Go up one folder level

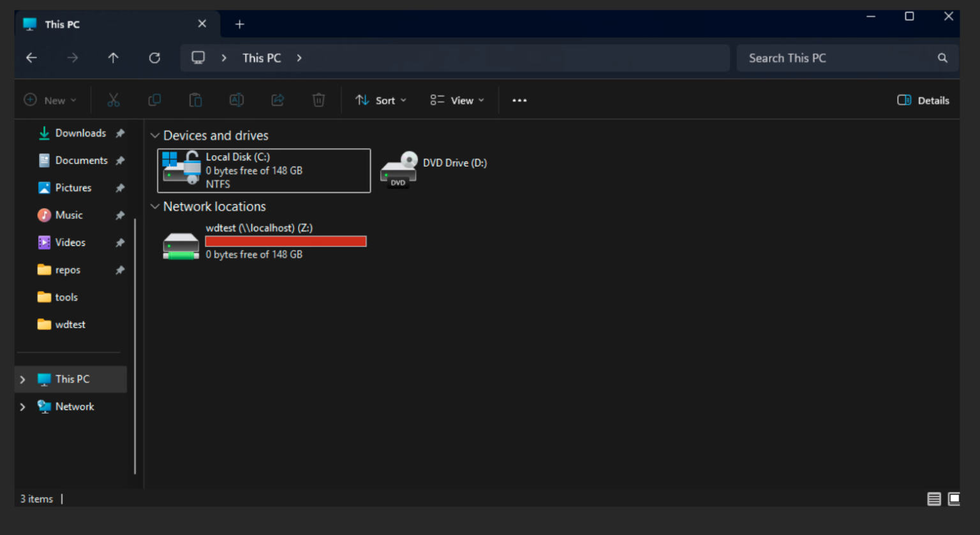click(x=113, y=58)
